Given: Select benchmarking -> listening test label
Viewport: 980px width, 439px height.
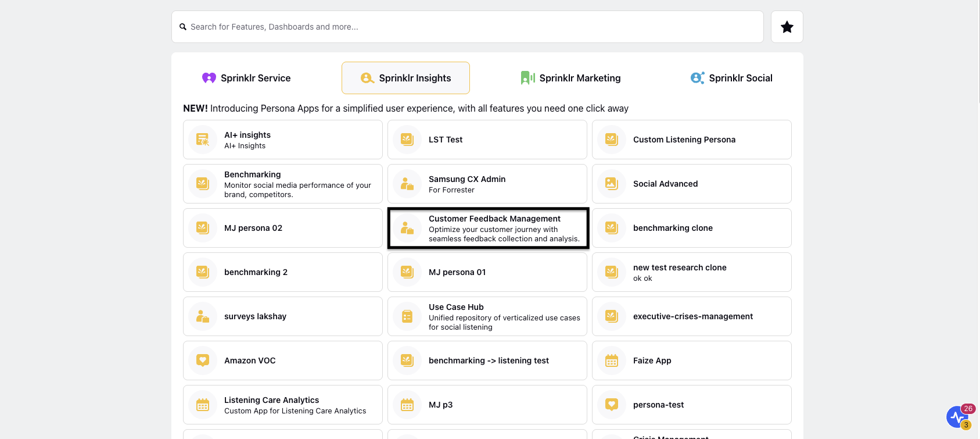Looking at the screenshot, I should click(489, 361).
